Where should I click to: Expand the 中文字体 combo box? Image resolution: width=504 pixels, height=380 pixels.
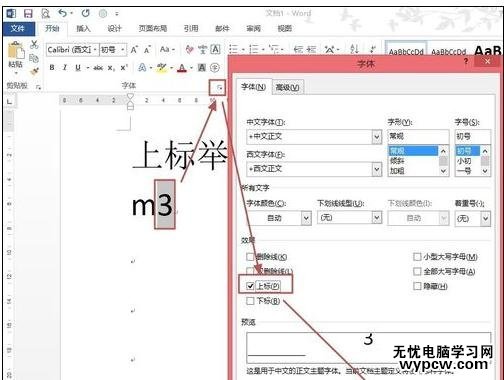point(377,137)
